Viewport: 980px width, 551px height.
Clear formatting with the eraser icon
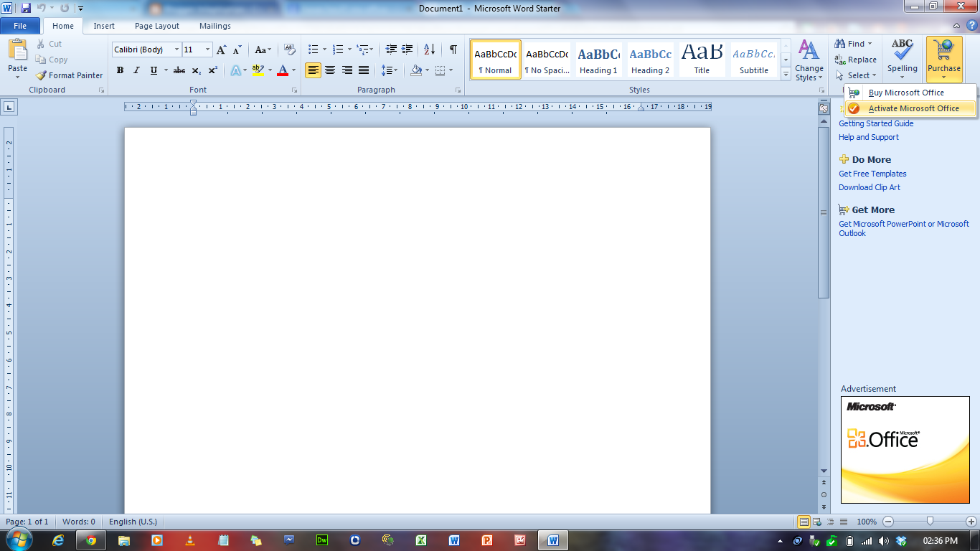pos(289,50)
